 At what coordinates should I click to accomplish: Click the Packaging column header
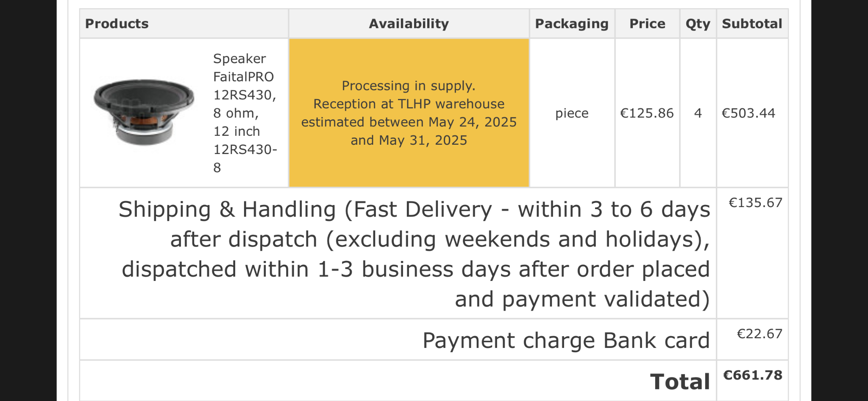pos(572,24)
